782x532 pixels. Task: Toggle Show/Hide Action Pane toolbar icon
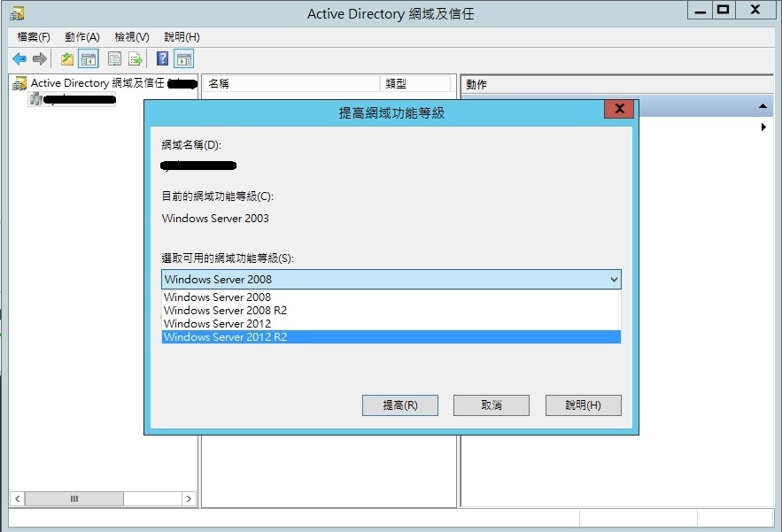tap(184, 58)
